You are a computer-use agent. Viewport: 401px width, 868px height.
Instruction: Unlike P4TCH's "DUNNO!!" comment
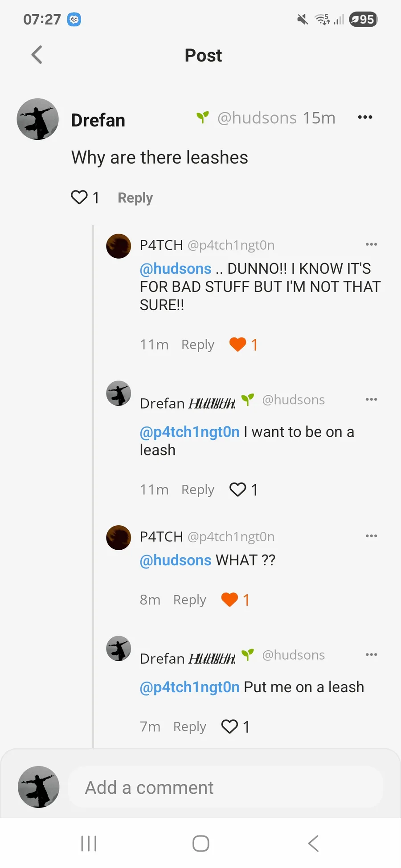pos(237,345)
